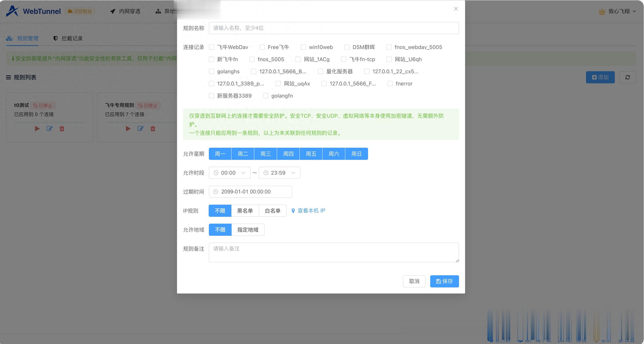
Task: Click the refresh icon beside 添加 button
Action: click(627, 77)
